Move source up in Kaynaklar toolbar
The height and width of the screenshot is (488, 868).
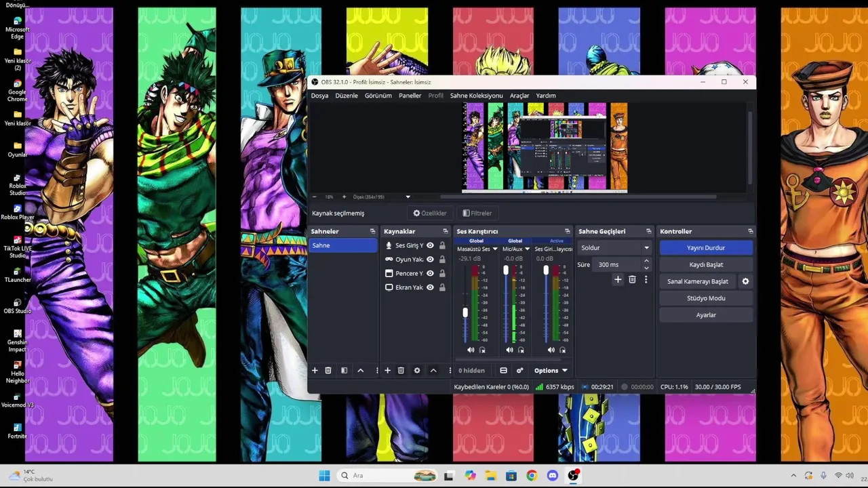(433, 371)
